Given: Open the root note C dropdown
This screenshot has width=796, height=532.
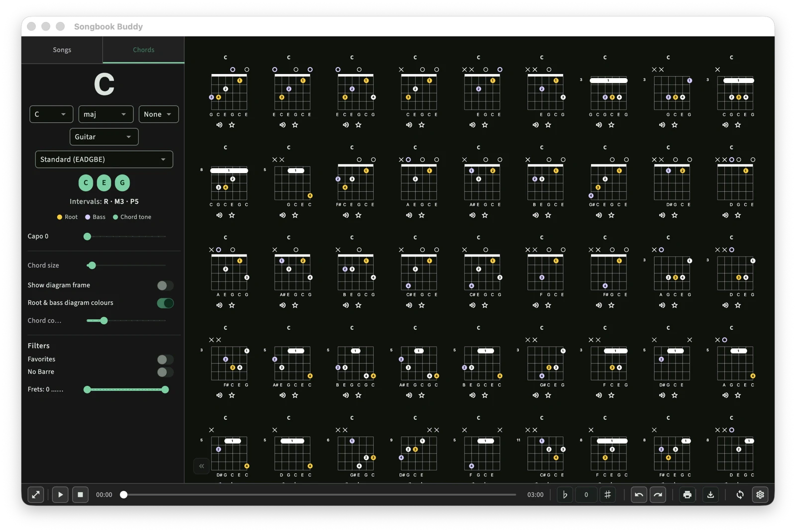Looking at the screenshot, I should coord(51,114).
